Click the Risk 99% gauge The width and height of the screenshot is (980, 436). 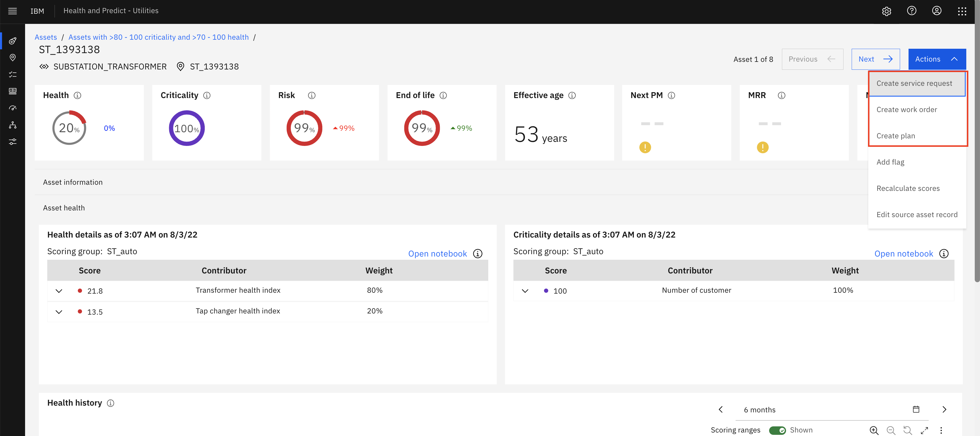304,128
